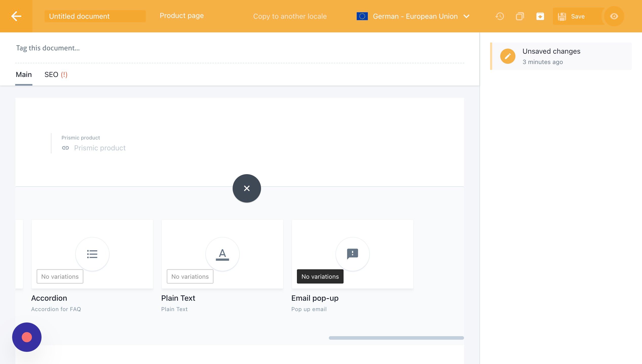Close the slice picker with X
Viewport: 642px width, 364px height.
247,188
